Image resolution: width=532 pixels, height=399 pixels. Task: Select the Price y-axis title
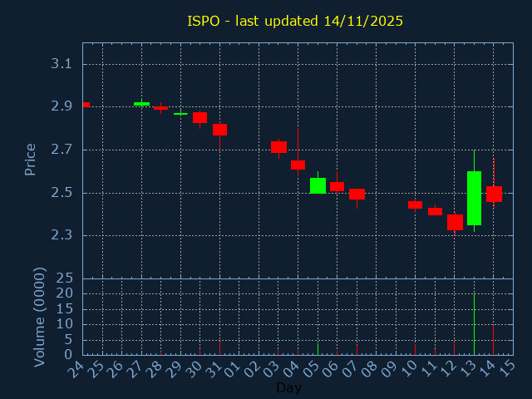31,159
